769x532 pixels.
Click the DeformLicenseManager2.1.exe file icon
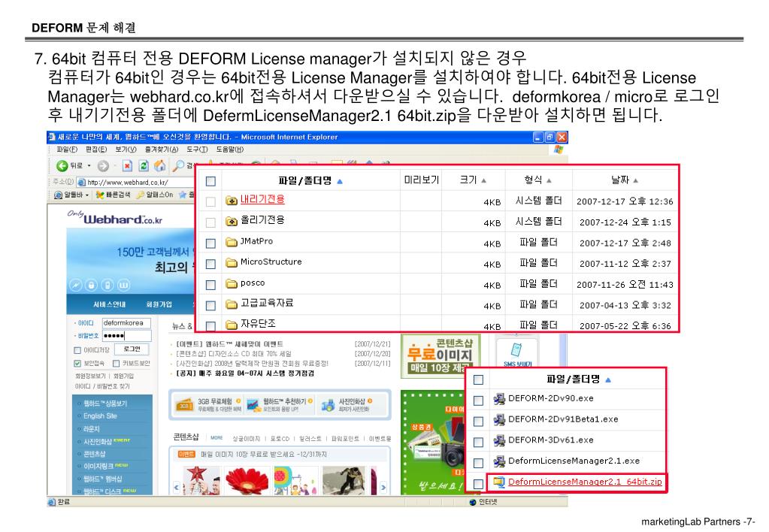[x=499, y=461]
